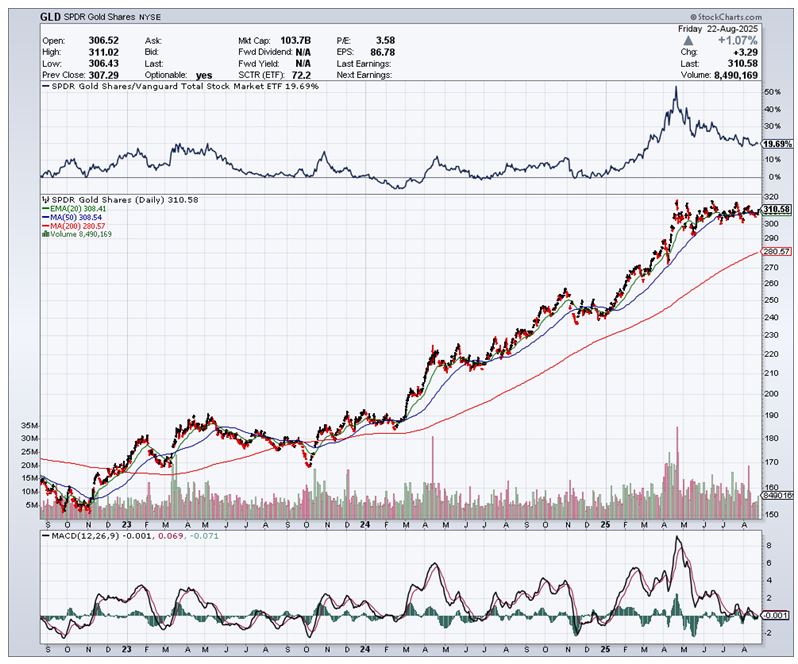Select the GLD ticker symbol in the header
Screen dimensions: 798x664
50,17
